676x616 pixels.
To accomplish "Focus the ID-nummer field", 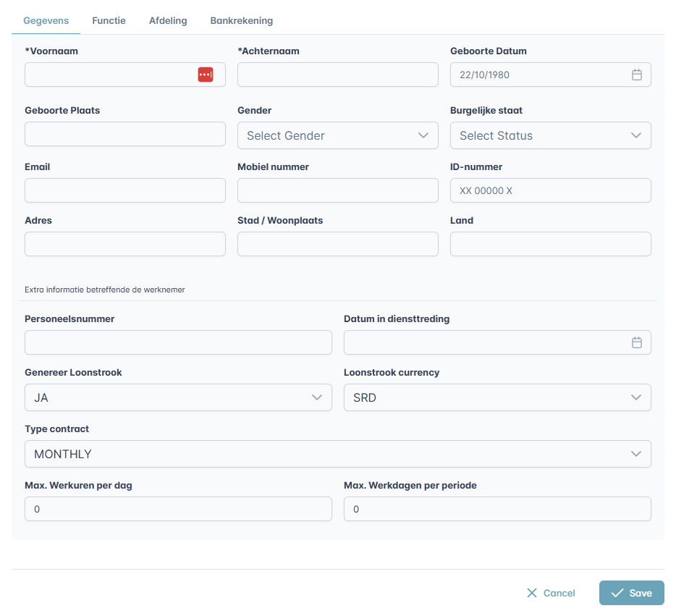I will [551, 190].
